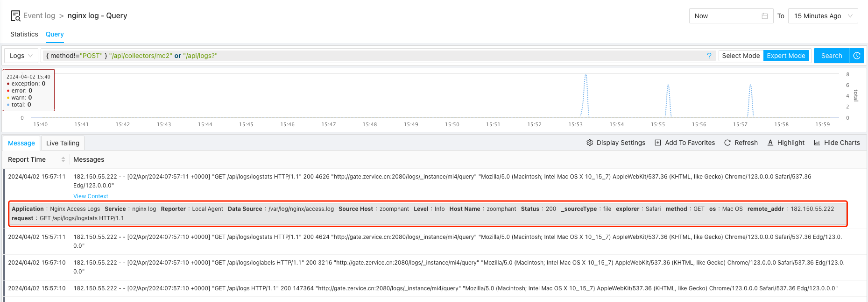This screenshot has height=302, width=868.
Task: Expand the 15 Minutes Ago dropdown
Action: click(823, 16)
